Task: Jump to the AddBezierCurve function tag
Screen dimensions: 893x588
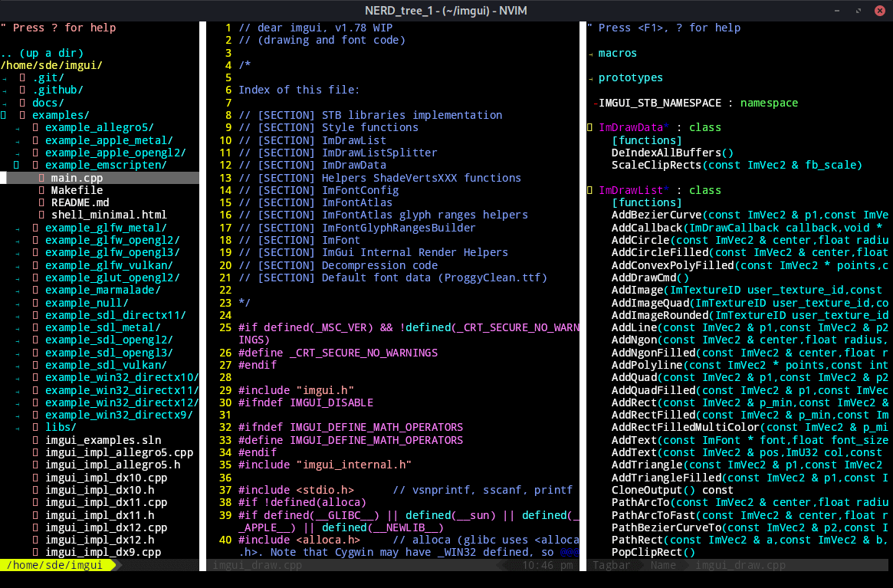Action: point(657,215)
